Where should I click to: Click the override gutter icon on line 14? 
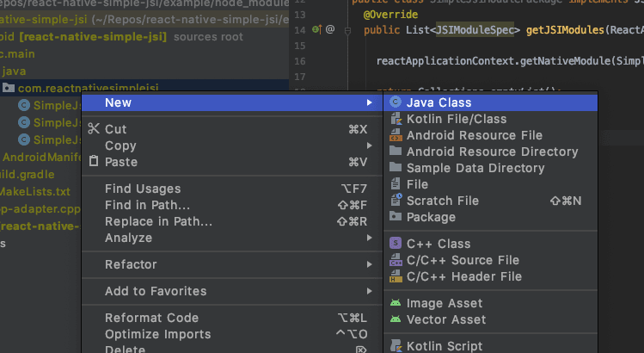coord(316,29)
